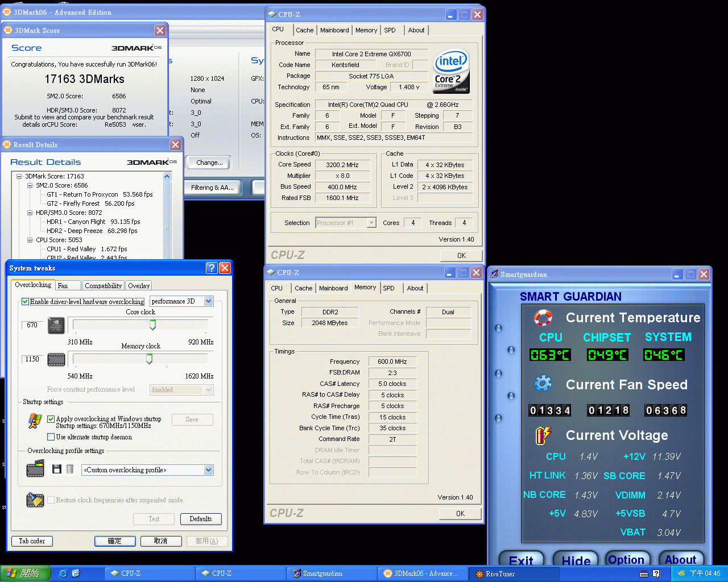
Task: Open Mainboard tab in top CPU-Z window
Action: pyautogui.click(x=334, y=30)
